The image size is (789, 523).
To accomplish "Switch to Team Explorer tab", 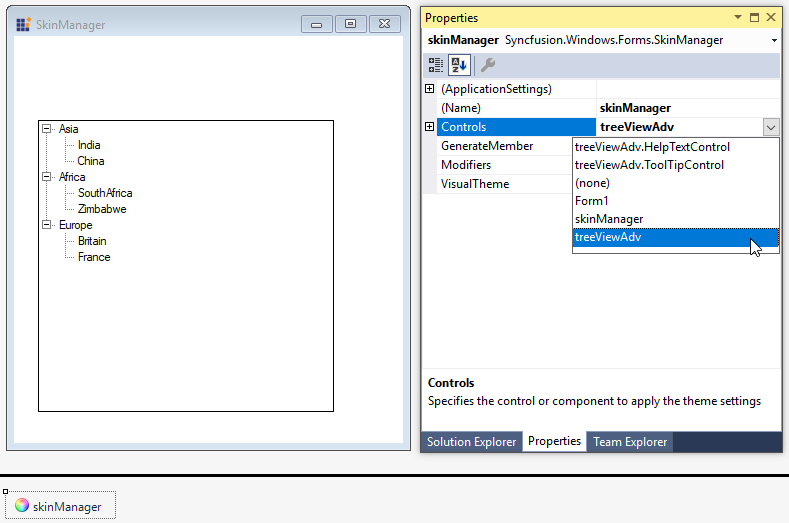I will point(630,441).
